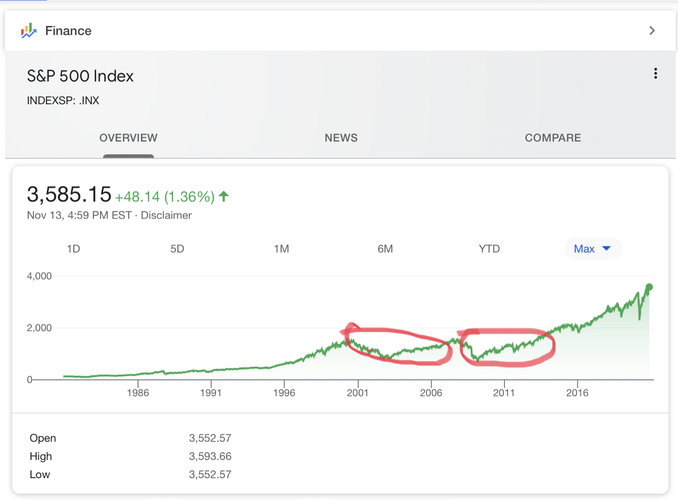
Task: Switch to the NEWS tab
Action: coord(341,138)
